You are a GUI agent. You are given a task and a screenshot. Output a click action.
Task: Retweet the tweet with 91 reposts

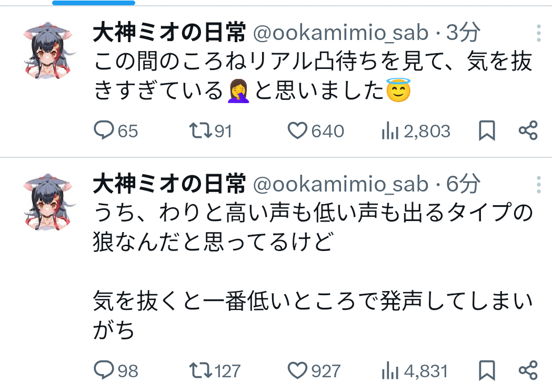pyautogui.click(x=199, y=131)
